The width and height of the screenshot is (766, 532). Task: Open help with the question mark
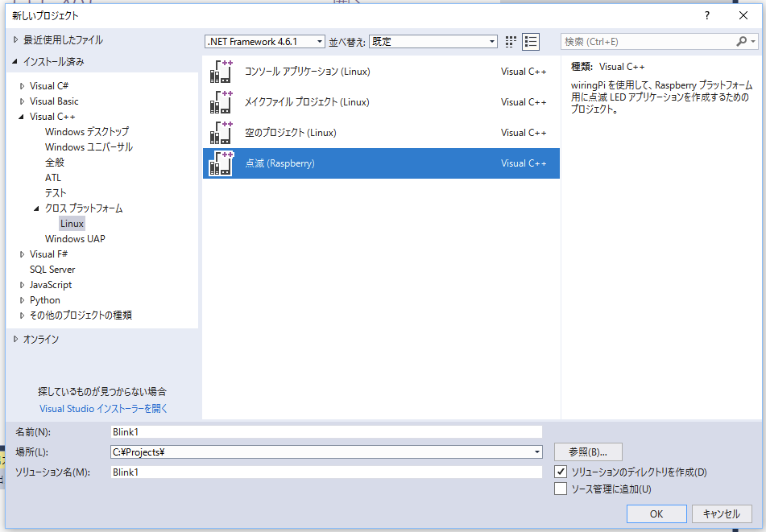pyautogui.click(x=707, y=15)
